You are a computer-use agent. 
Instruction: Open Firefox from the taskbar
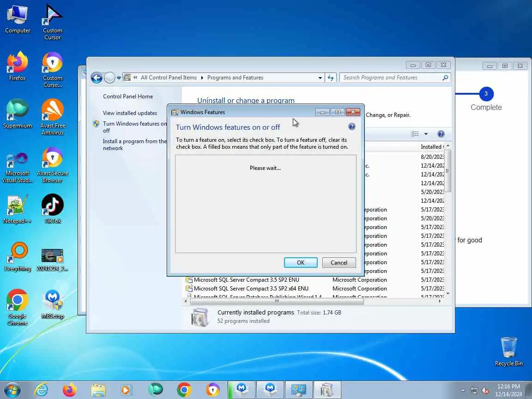tap(70, 390)
